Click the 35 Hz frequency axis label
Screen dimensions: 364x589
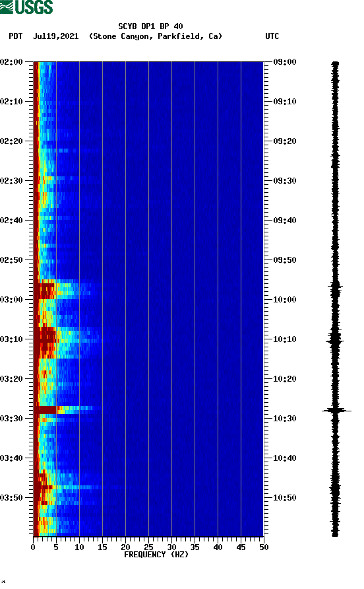tap(195, 547)
